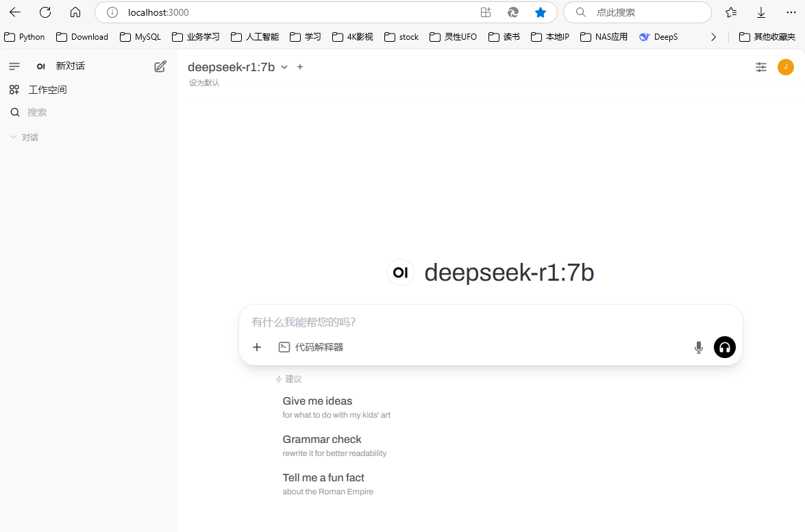This screenshot has width=805, height=532.
Task: Click 设为默认 link
Action: (x=204, y=83)
